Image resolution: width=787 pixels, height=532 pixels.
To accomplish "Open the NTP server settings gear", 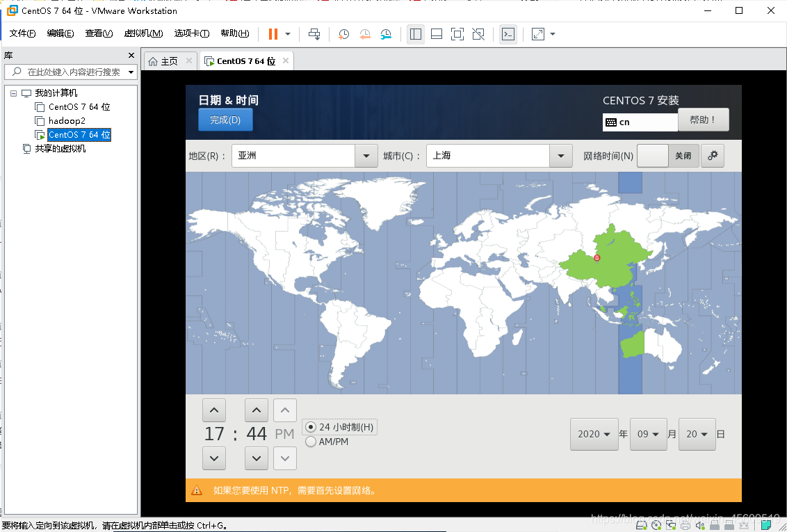I will (713, 156).
